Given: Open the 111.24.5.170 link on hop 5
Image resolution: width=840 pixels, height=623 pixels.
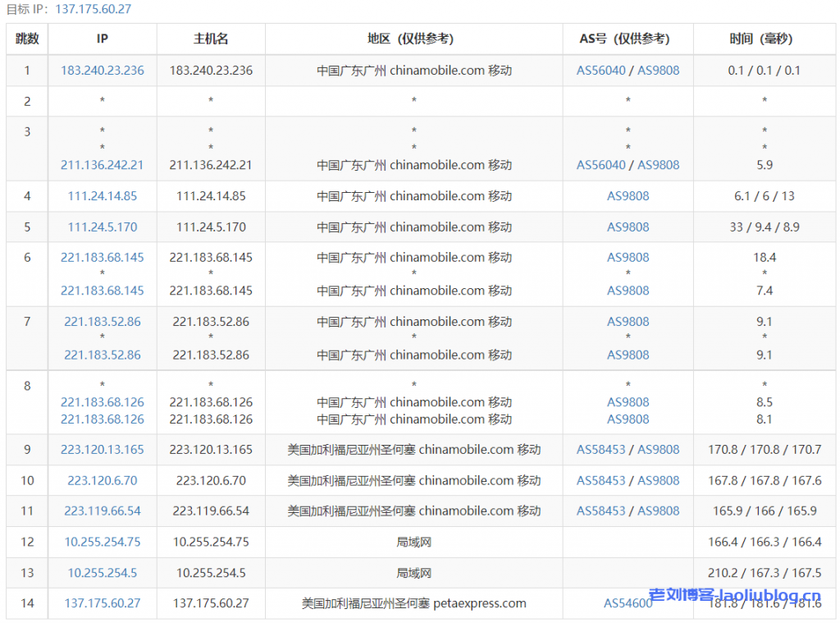Looking at the screenshot, I should pyautogui.click(x=102, y=227).
